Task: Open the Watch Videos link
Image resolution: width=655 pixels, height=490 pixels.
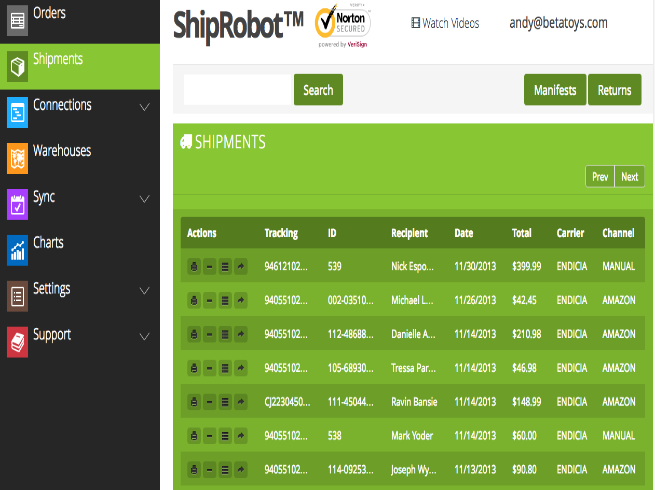Action: click(445, 23)
